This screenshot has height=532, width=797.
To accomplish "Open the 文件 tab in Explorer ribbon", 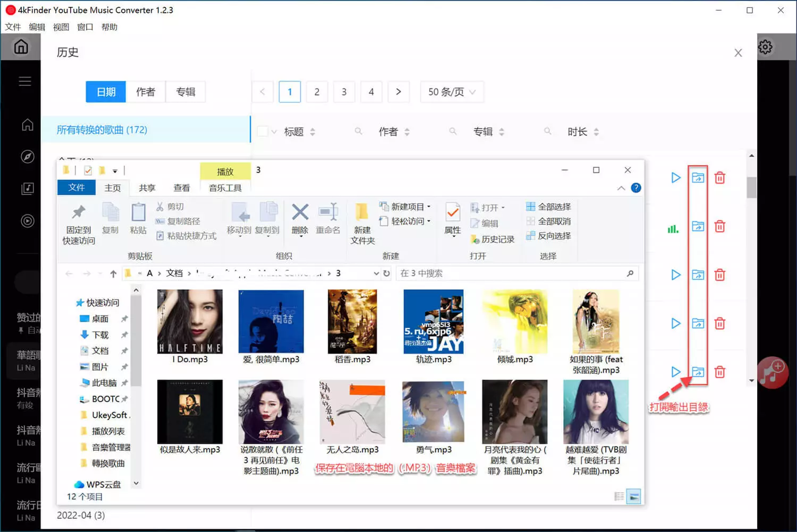I will click(77, 187).
